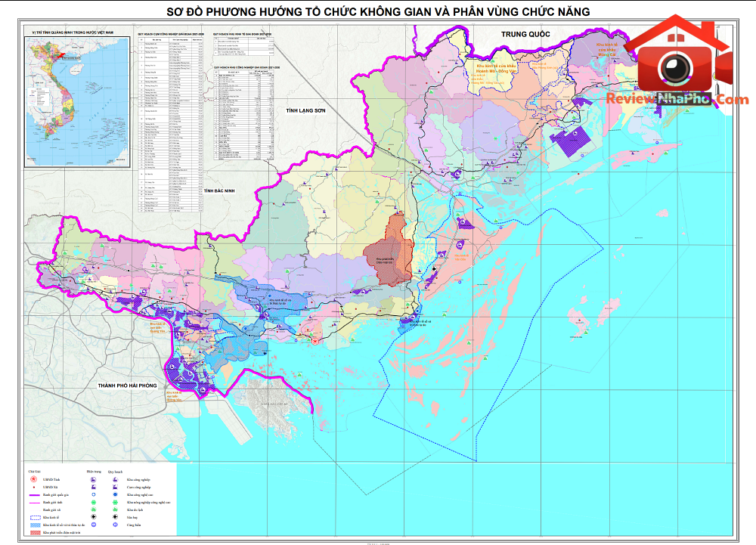Click the UBND Xã red dot legend symbol
This screenshot has width=756, height=545.
34,488
